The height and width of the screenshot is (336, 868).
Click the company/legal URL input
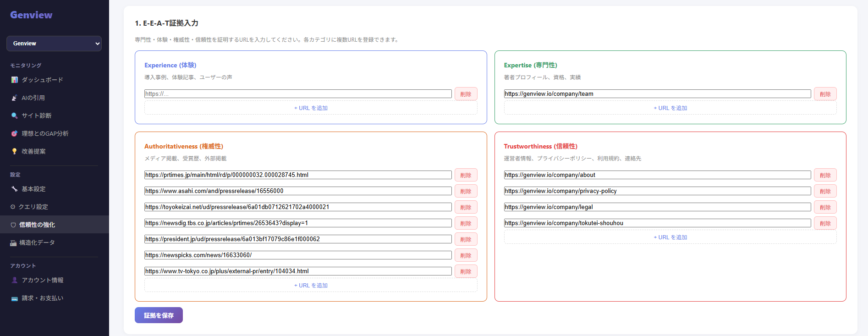[x=657, y=207]
